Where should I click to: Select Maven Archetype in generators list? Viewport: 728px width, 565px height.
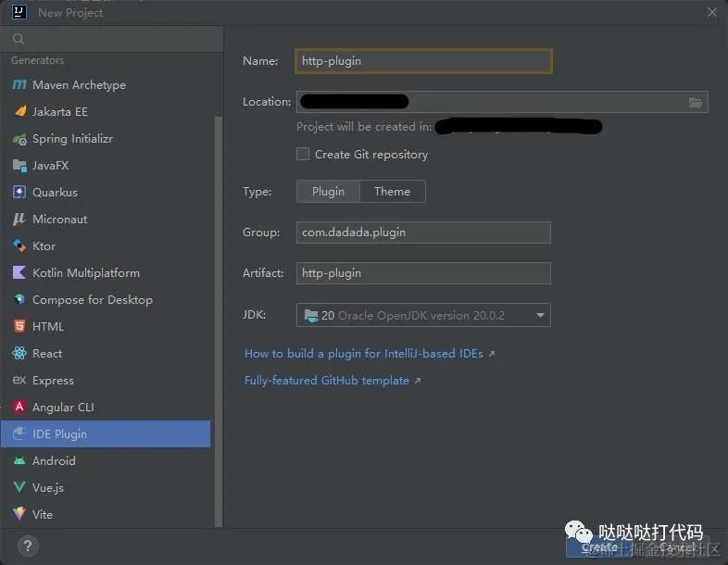click(106, 85)
